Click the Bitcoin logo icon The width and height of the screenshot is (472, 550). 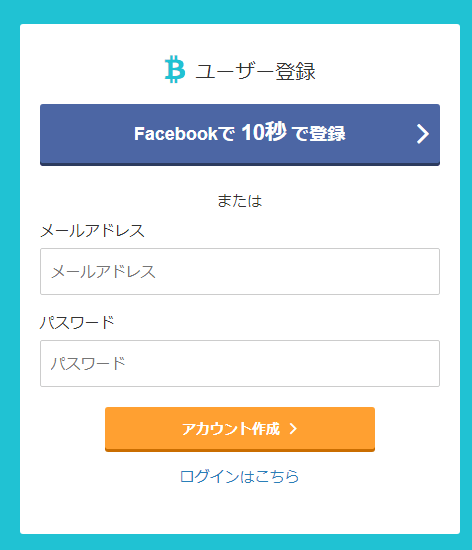tap(175, 69)
